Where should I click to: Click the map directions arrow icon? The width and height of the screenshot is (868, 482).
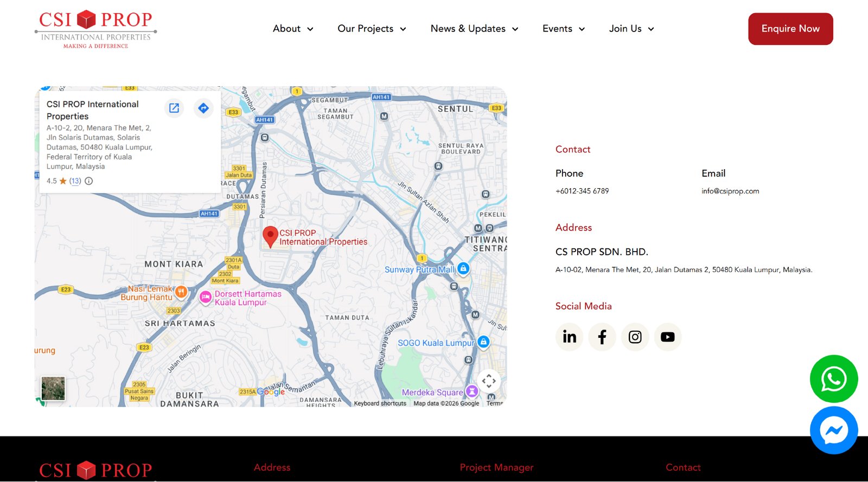click(x=203, y=108)
